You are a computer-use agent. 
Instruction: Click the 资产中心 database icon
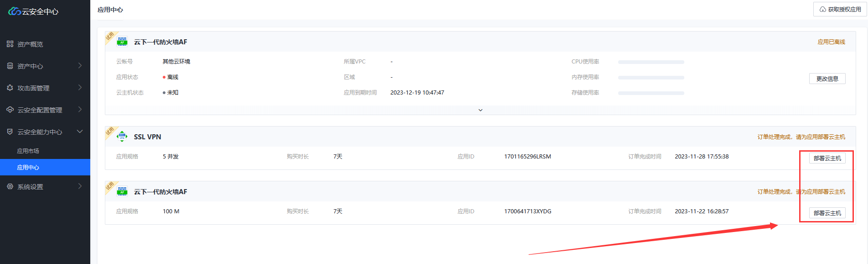[10, 66]
